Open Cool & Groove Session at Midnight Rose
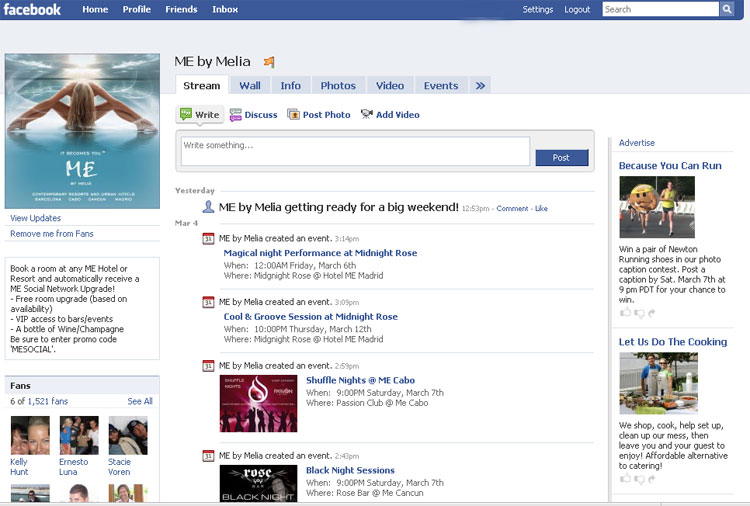 point(310,317)
